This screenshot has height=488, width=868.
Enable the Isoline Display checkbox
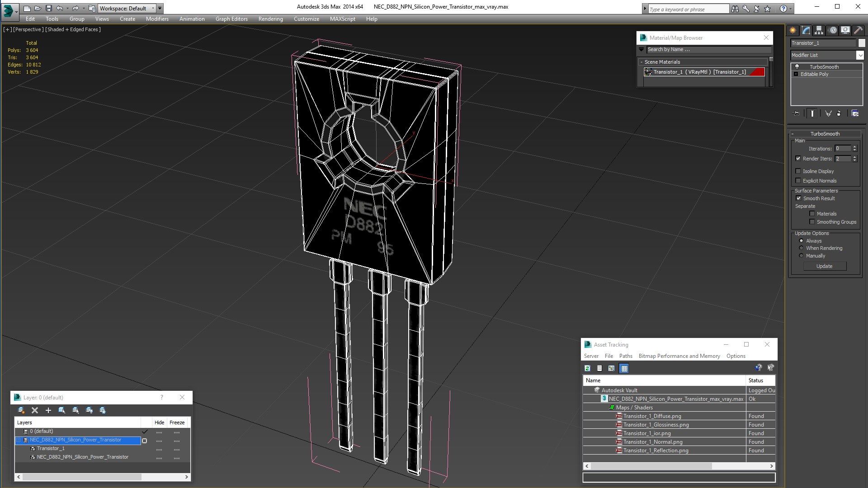pos(798,171)
